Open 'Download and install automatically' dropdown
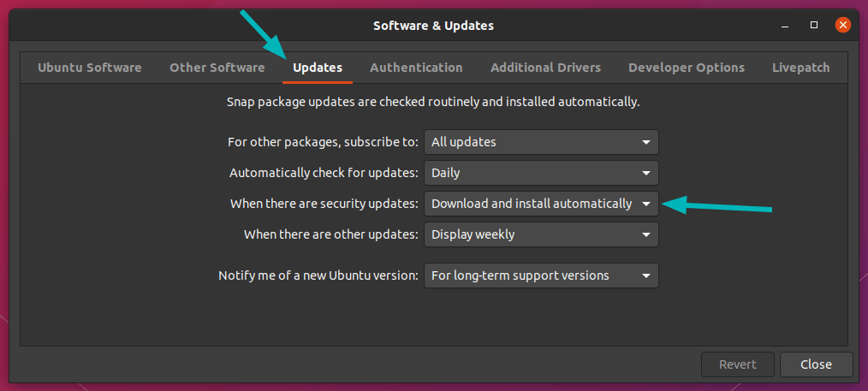This screenshot has width=868, height=391. 541,204
